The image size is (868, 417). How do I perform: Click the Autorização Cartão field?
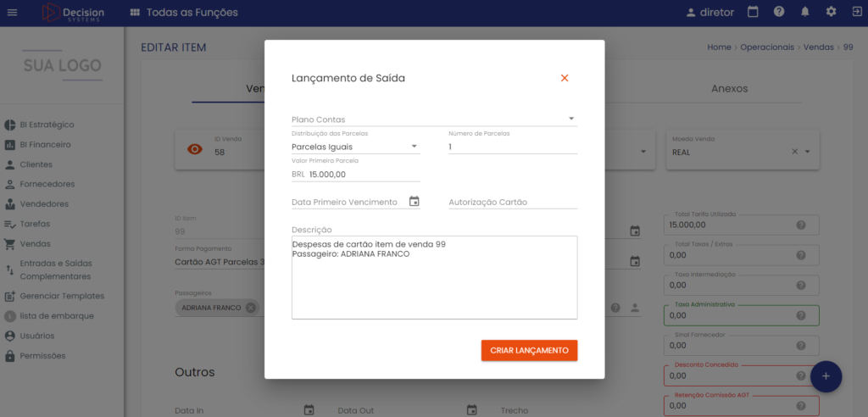(x=513, y=202)
